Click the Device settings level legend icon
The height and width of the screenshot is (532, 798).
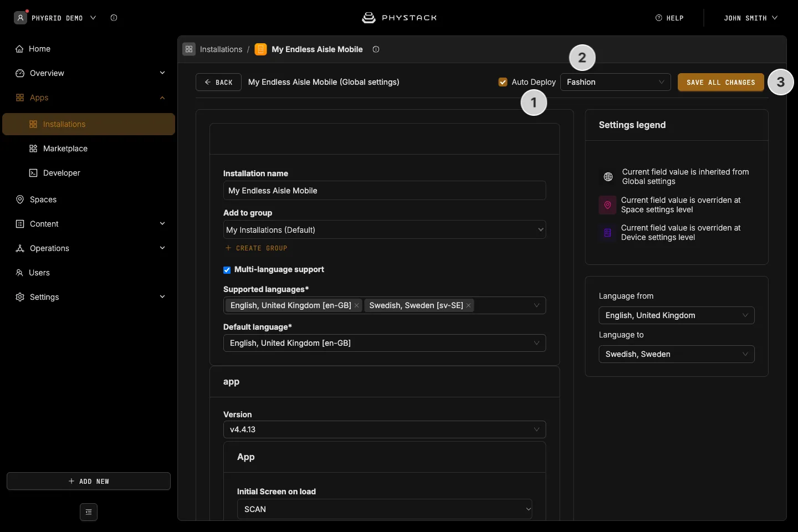pos(607,233)
